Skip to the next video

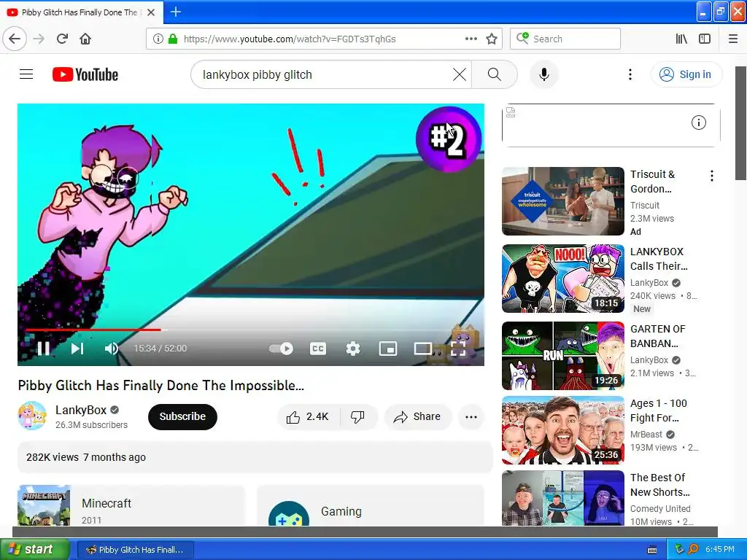point(77,349)
